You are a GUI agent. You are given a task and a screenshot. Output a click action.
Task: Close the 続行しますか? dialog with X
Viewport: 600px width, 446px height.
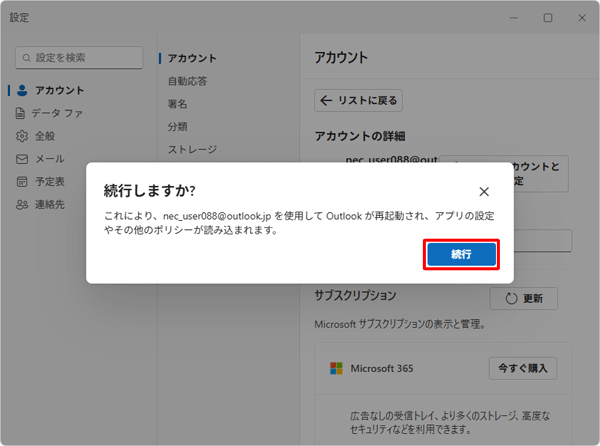[x=484, y=192]
